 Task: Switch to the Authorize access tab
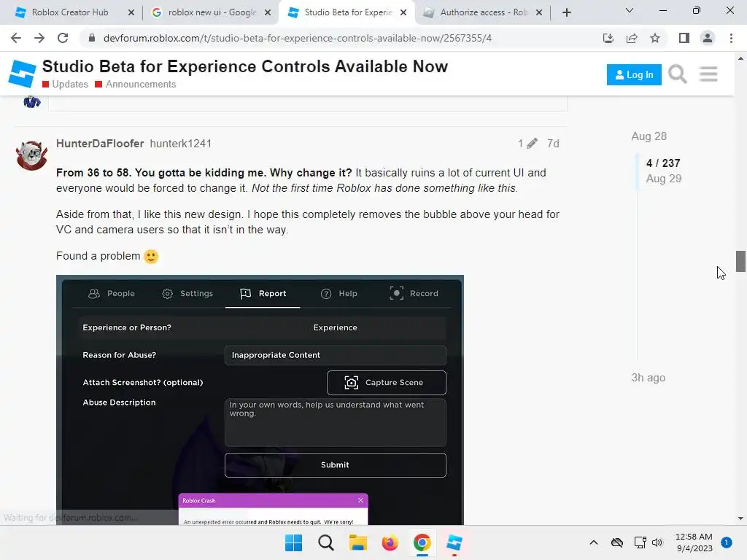484,12
